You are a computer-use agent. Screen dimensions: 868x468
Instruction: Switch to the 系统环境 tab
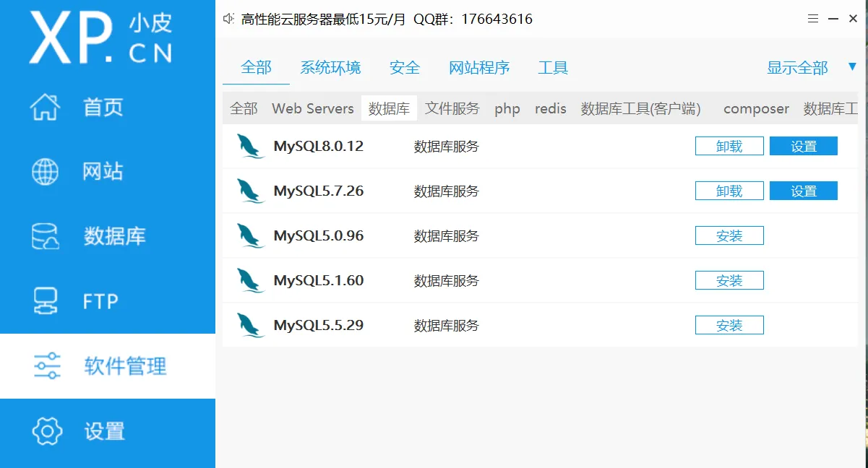tap(330, 68)
